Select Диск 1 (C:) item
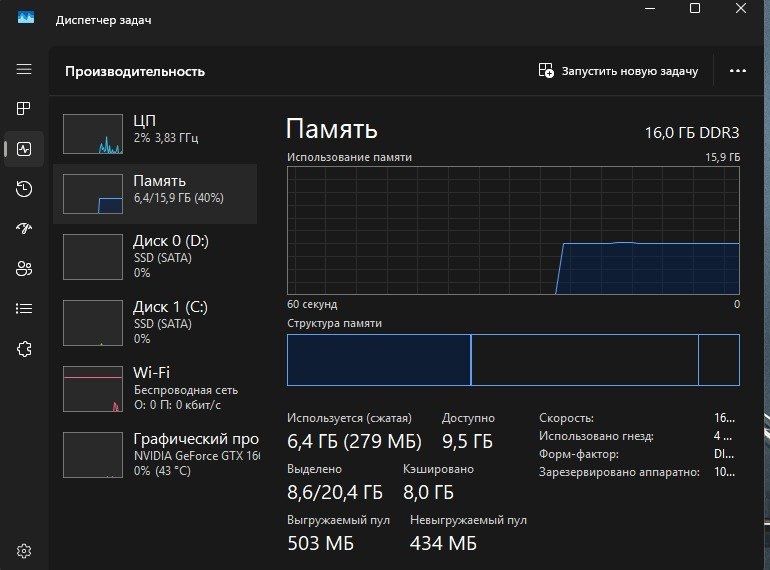Screen dimensions: 770x570 155,323
